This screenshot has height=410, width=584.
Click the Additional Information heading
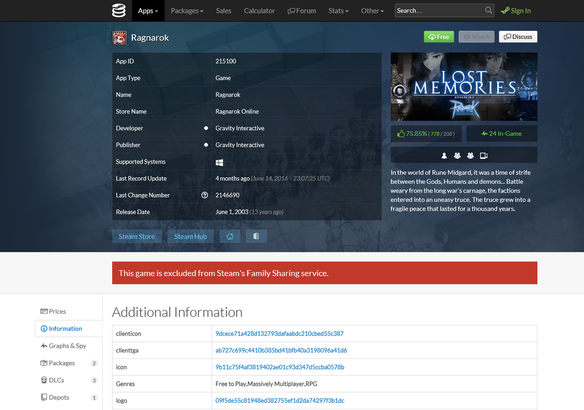pos(177,312)
